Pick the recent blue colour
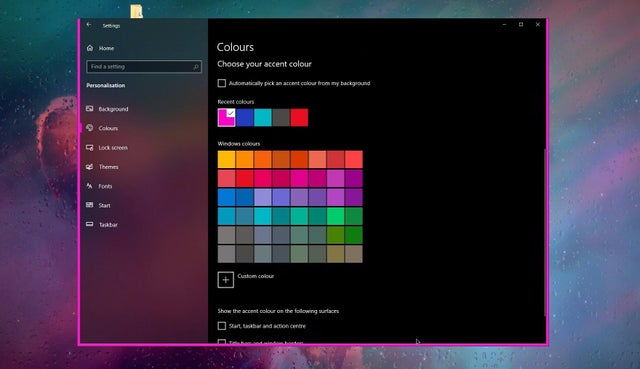This screenshot has height=369, width=640. pyautogui.click(x=245, y=118)
